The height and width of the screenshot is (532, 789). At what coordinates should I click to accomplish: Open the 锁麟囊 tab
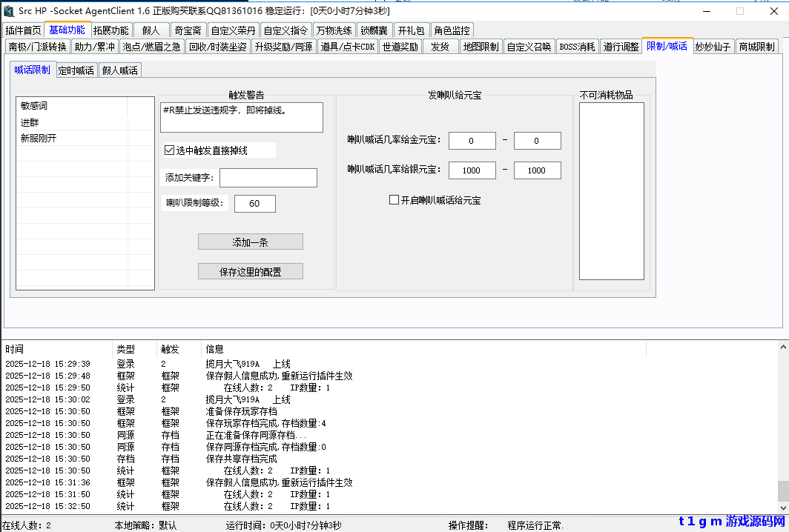pos(374,30)
